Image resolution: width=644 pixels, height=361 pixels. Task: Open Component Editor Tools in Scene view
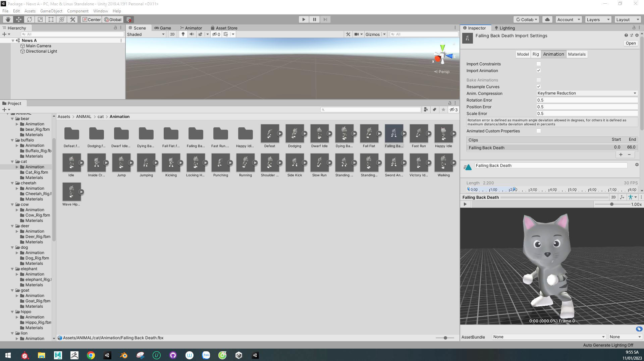(348, 34)
